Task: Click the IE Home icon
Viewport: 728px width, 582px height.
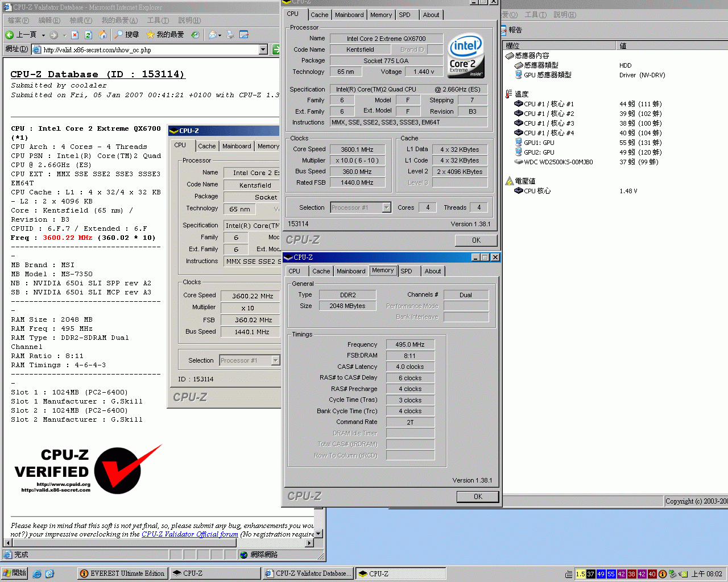Action: point(102,35)
